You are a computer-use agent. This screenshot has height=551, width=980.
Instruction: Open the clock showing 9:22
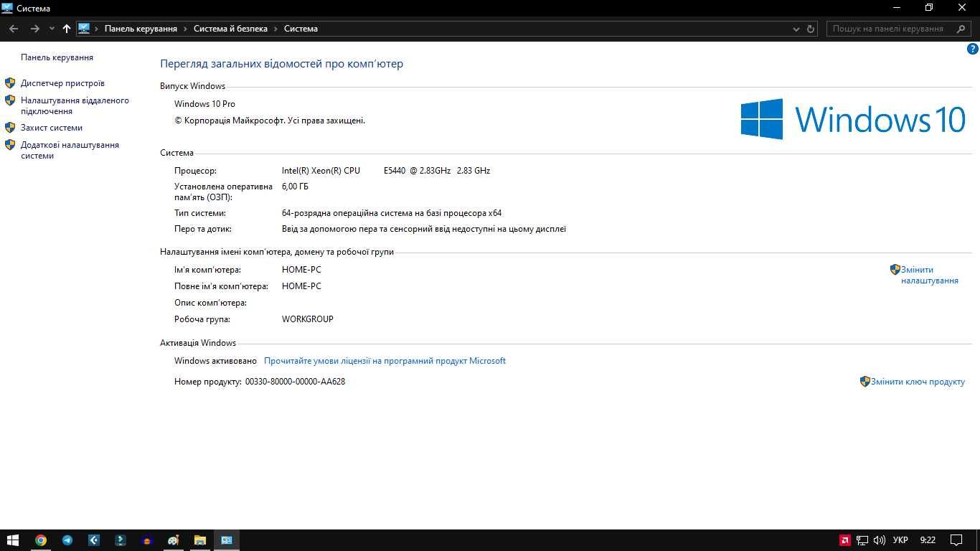pos(928,540)
